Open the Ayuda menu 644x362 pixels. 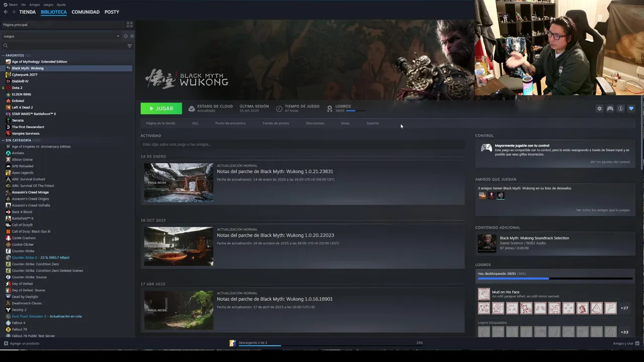(61, 5)
